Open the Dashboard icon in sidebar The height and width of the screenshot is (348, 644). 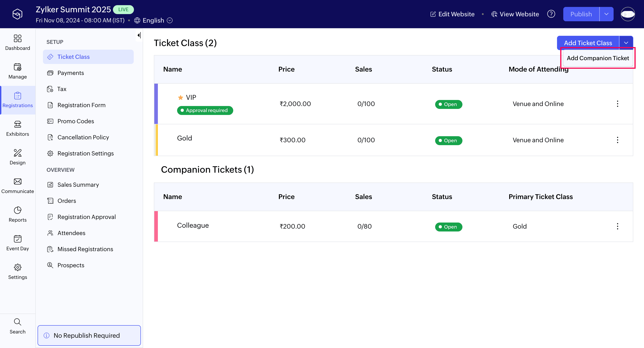click(x=17, y=38)
